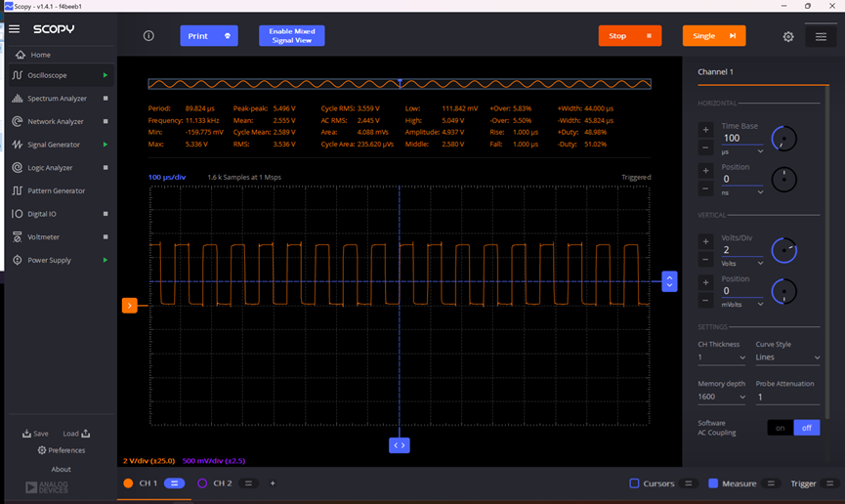The image size is (845, 504).
Task: Switch Software AC Coupling on
Action: 781,428
